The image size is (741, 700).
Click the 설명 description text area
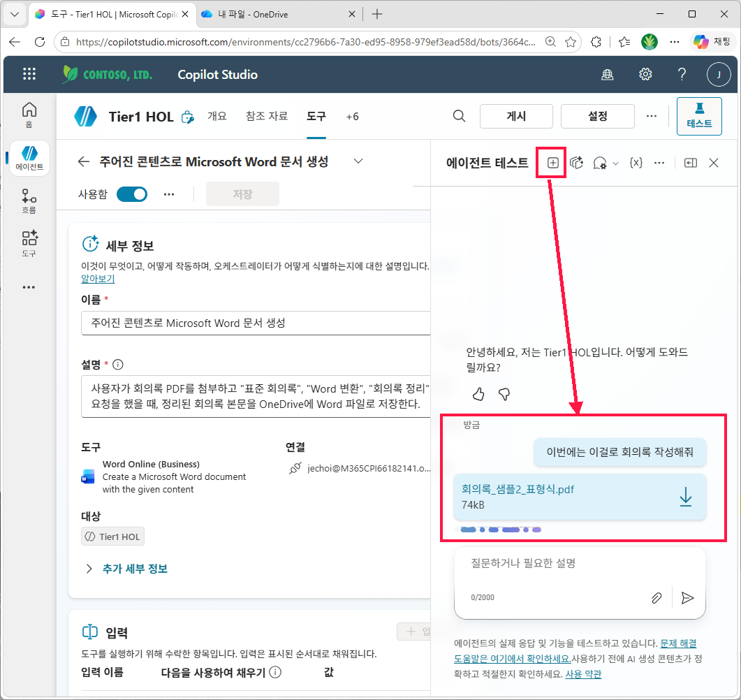(x=256, y=396)
